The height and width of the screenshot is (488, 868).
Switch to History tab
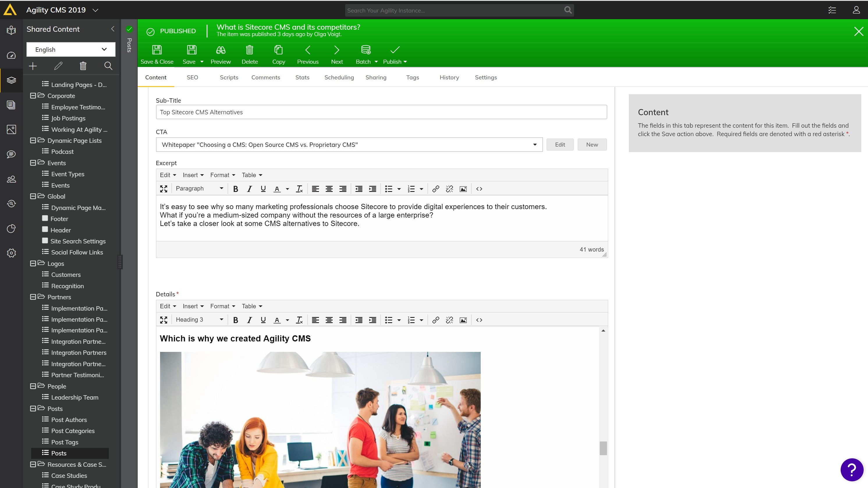tap(449, 77)
